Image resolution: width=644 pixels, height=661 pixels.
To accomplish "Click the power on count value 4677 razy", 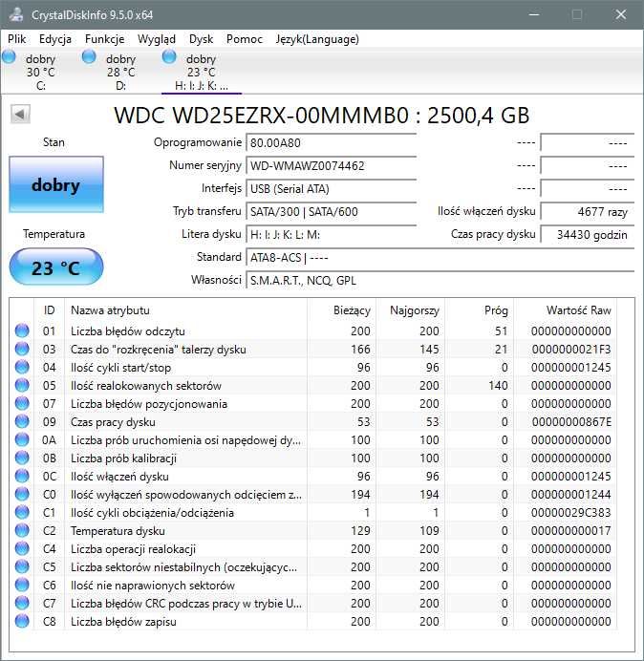I will 587,211.
